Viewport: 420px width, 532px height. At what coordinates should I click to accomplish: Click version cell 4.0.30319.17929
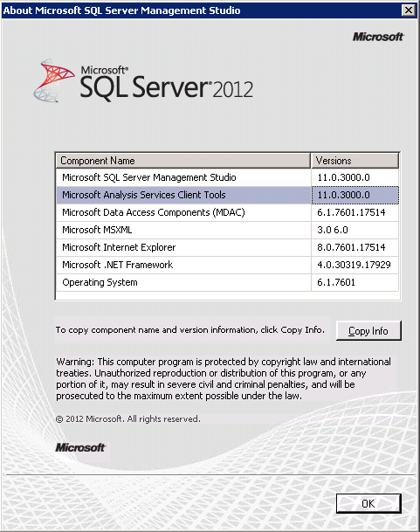(x=355, y=265)
